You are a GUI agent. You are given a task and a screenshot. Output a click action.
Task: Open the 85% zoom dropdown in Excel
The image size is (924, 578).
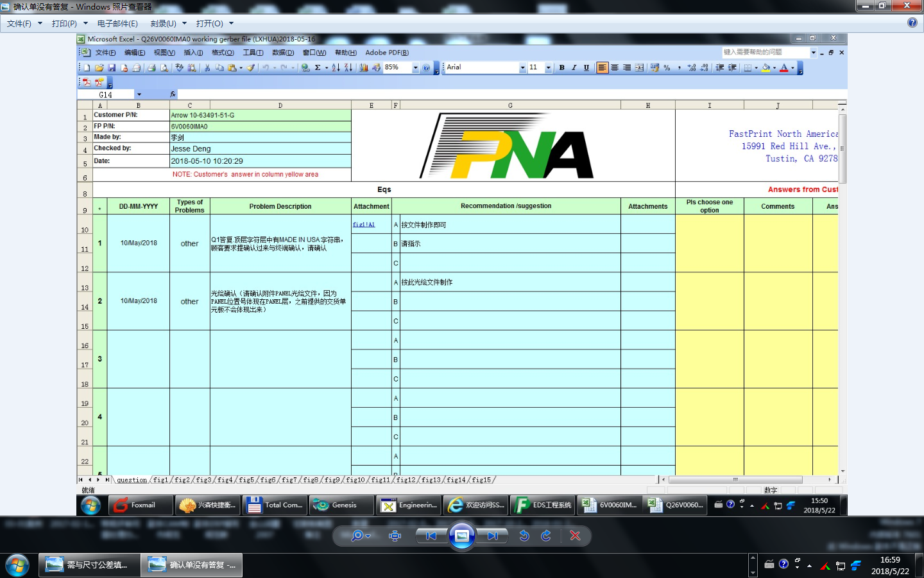click(415, 67)
